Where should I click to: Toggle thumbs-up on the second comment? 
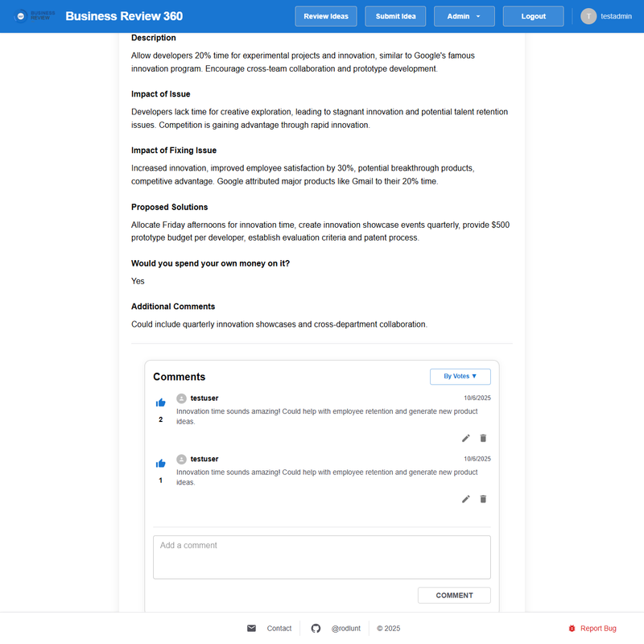pos(160,464)
